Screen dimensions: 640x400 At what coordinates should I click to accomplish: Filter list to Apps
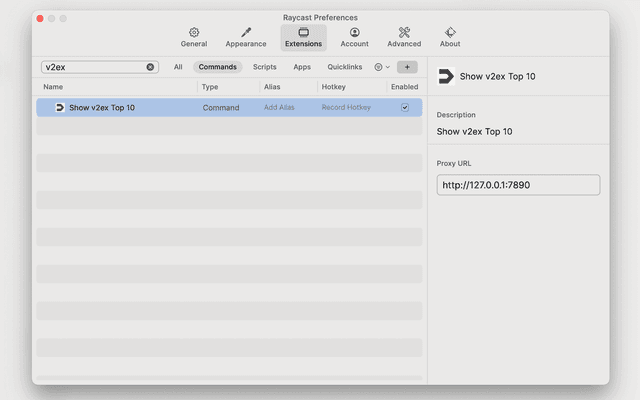302,67
